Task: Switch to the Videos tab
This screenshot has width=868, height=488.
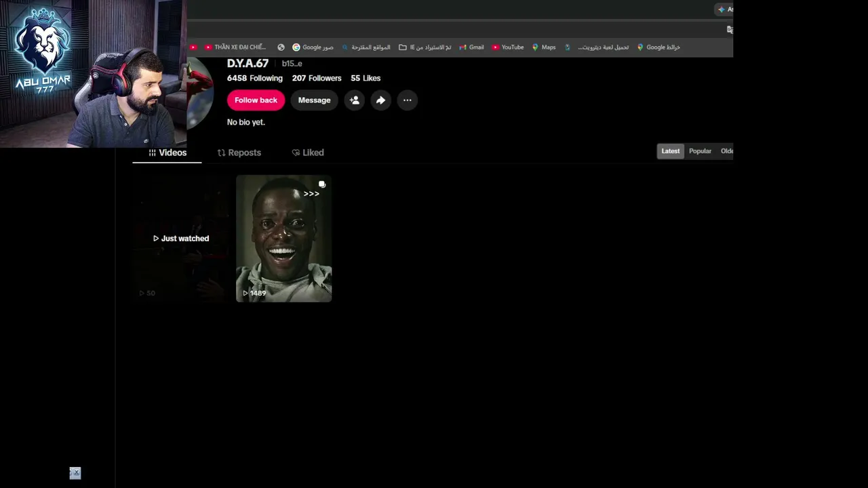Action: click(167, 152)
